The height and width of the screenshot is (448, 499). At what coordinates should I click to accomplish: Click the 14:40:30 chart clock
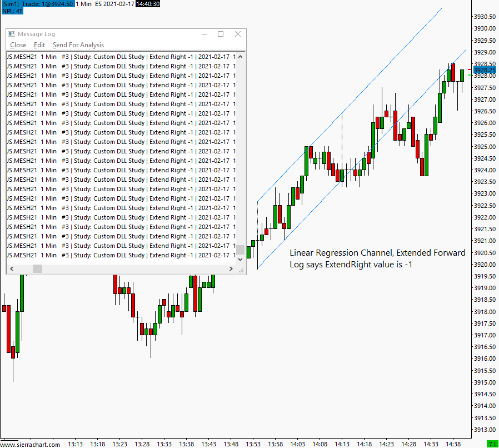(x=148, y=4)
